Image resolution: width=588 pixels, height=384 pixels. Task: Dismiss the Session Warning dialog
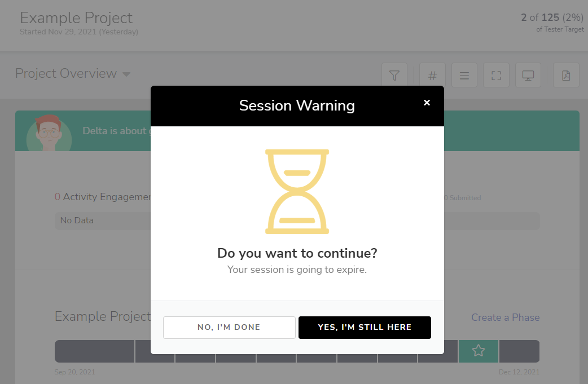(427, 103)
